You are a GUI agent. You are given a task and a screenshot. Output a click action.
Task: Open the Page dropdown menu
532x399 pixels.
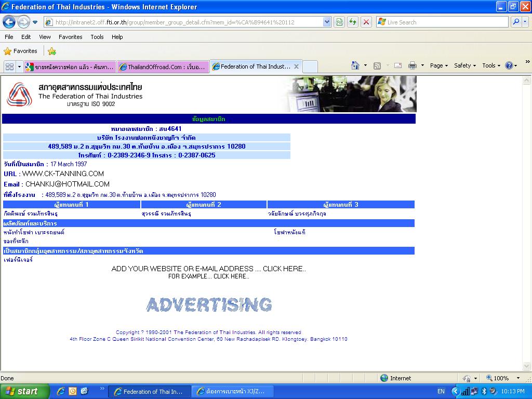[439, 65]
